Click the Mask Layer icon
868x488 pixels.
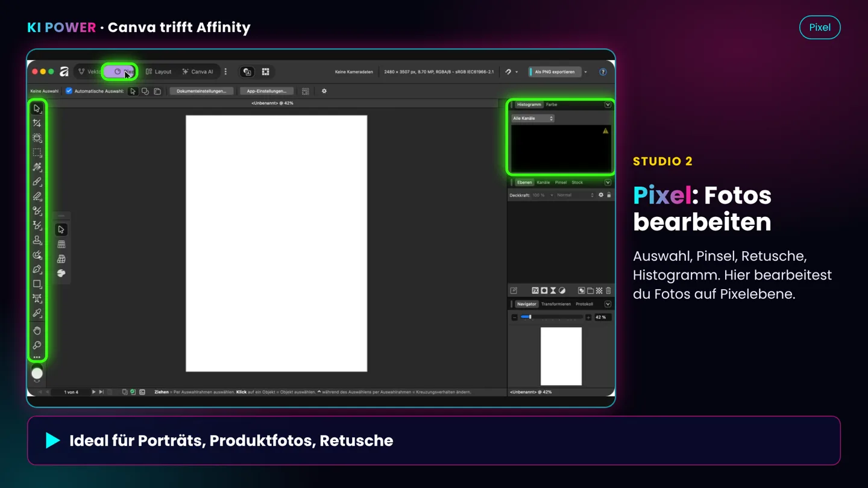544,290
